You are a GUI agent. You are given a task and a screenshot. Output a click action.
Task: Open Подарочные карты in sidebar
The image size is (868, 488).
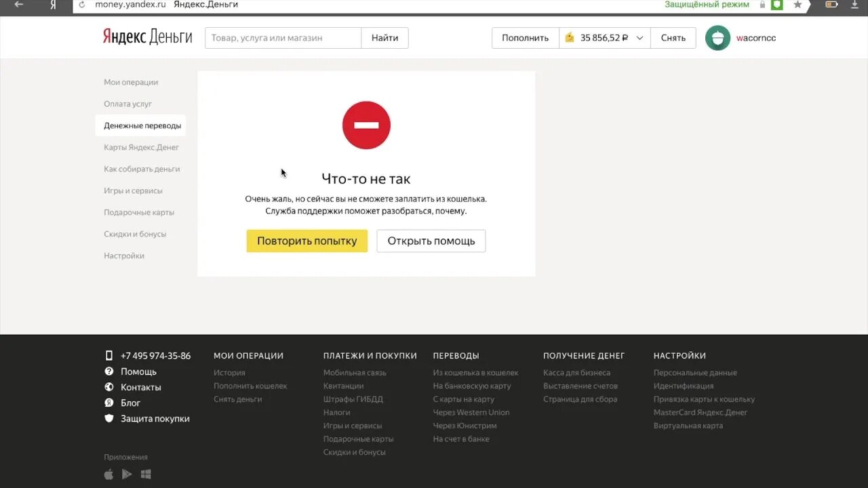(139, 212)
